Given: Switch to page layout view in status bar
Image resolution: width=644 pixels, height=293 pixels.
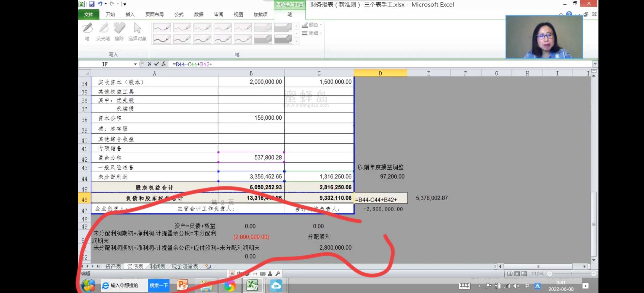Looking at the screenshot, I should [517, 273].
